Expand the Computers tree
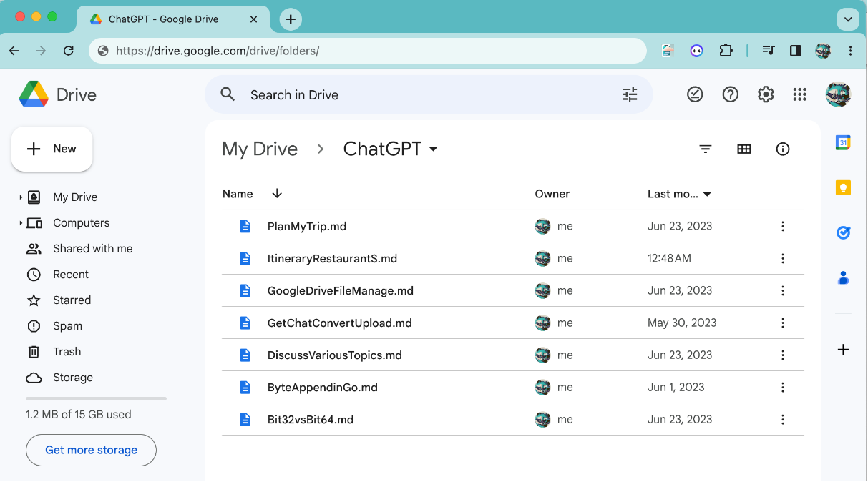Screen dimensions: 868x482 [21, 222]
